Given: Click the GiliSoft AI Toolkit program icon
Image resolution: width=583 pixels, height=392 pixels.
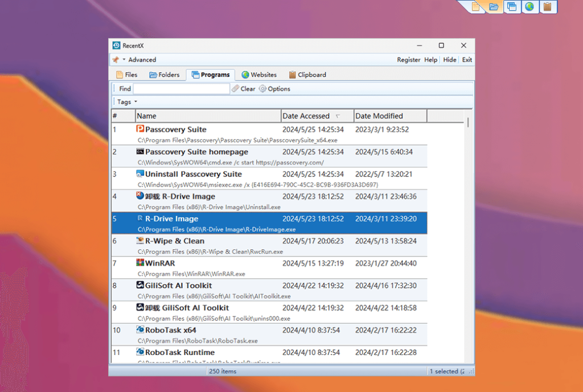Looking at the screenshot, I should click(x=140, y=285).
